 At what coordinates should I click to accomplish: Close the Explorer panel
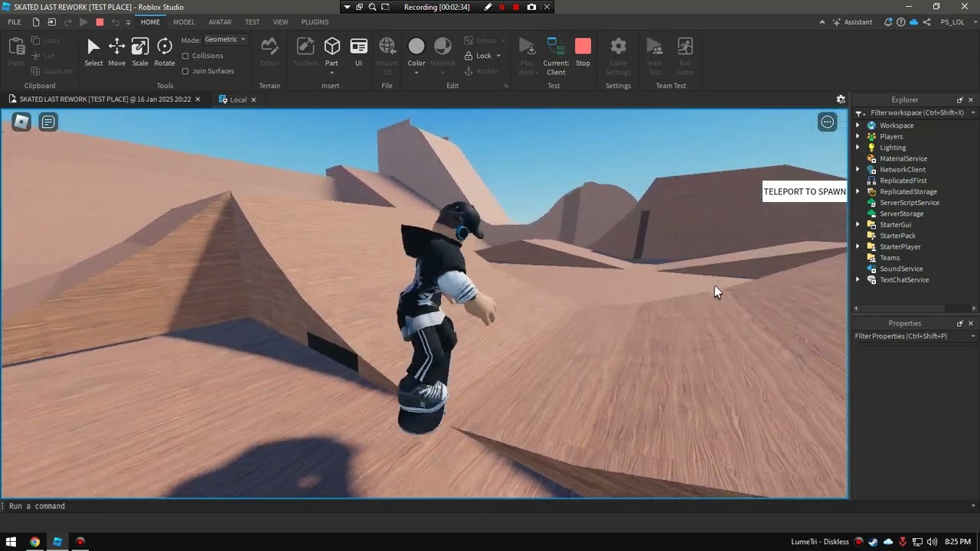pos(971,99)
